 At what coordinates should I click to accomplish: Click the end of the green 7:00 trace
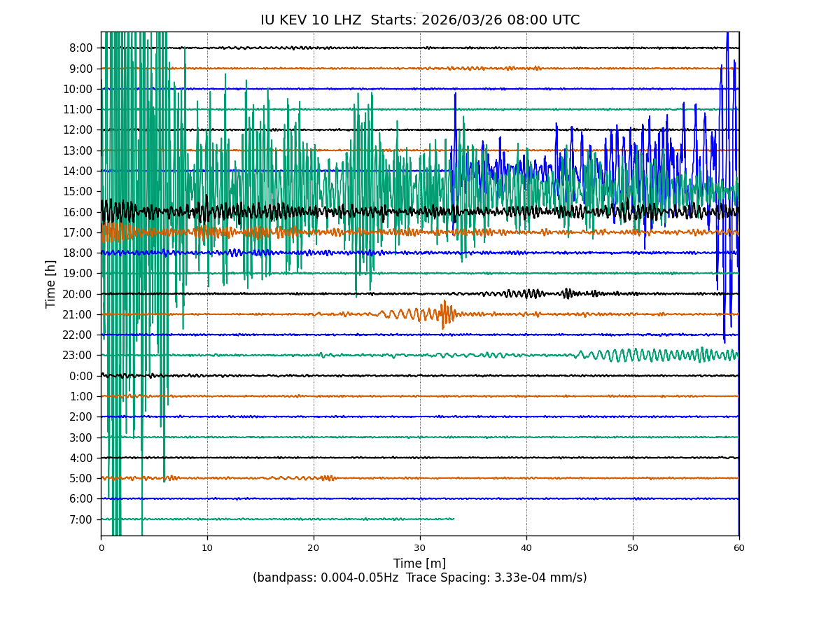pyautogui.click(x=453, y=519)
